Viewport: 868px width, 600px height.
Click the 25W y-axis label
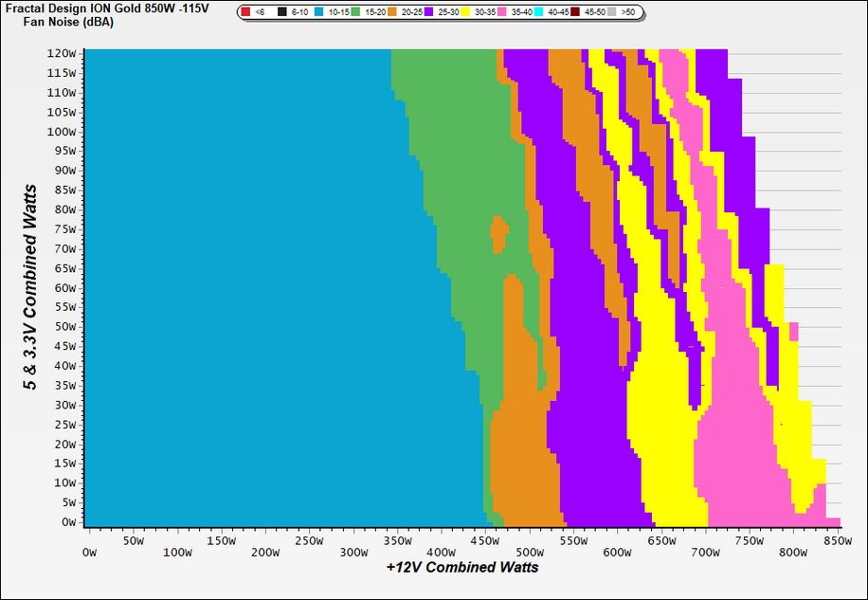point(64,425)
